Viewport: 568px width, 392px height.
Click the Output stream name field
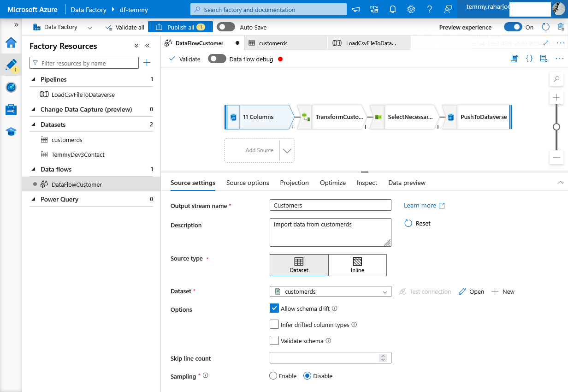click(x=331, y=205)
